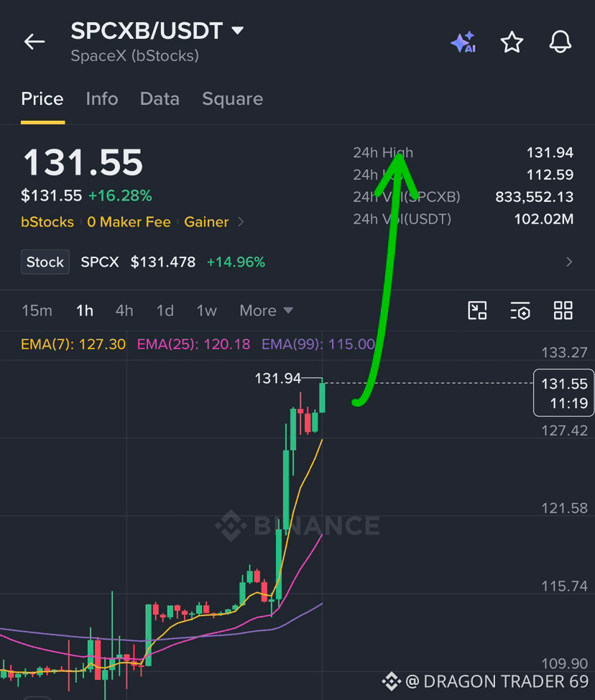
Task: Add pair to favorites star icon
Action: [x=512, y=42]
